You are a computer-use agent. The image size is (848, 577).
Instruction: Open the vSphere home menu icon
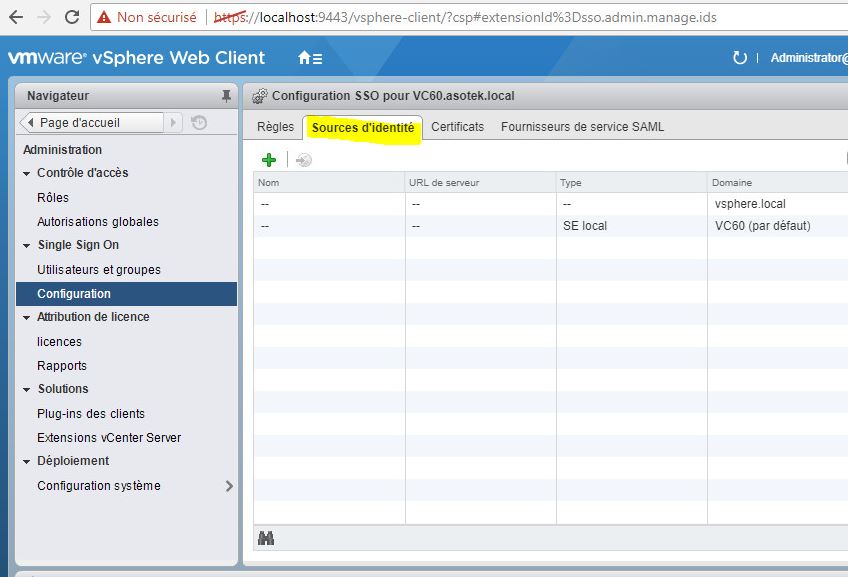click(x=310, y=58)
